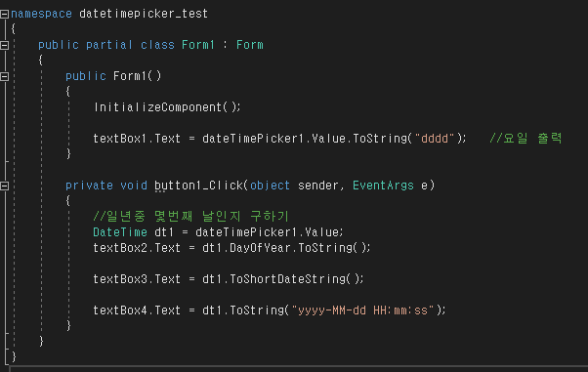588x372 pixels.
Task: Click the button1_Click method name
Action: [198, 186]
